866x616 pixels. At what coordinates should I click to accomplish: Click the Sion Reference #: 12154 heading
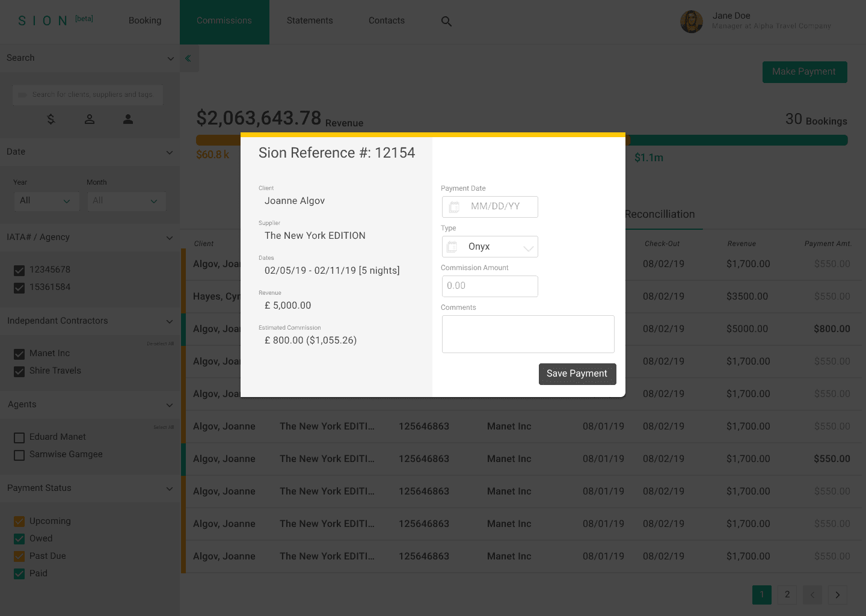(337, 153)
